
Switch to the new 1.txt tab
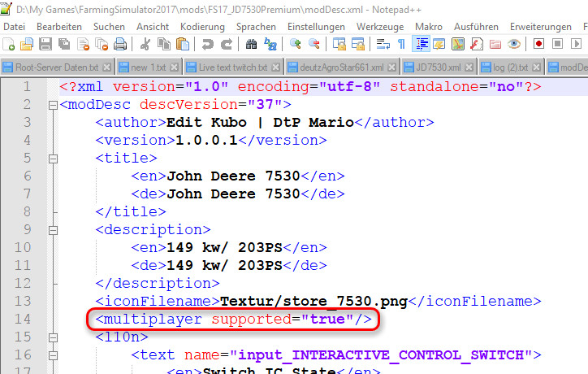coord(148,67)
